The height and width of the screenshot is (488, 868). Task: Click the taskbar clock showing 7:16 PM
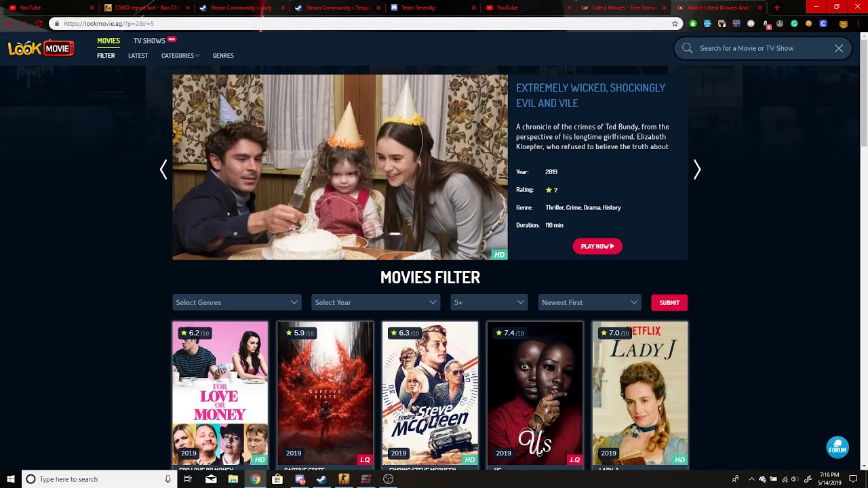click(829, 479)
